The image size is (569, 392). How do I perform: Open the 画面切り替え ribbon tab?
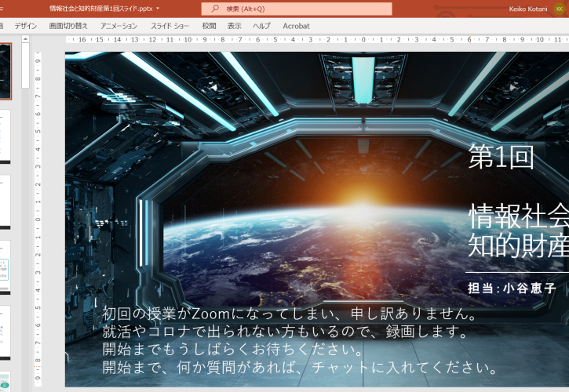click(68, 26)
